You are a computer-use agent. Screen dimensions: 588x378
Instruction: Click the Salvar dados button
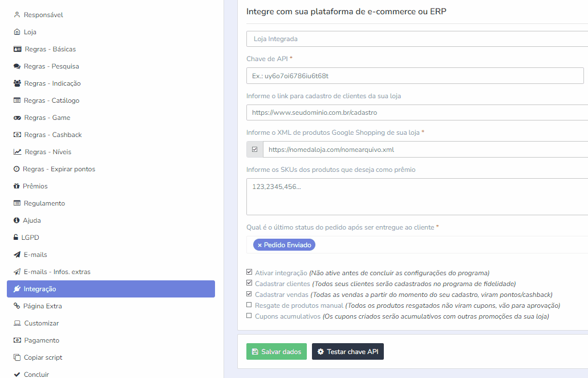pyautogui.click(x=277, y=351)
